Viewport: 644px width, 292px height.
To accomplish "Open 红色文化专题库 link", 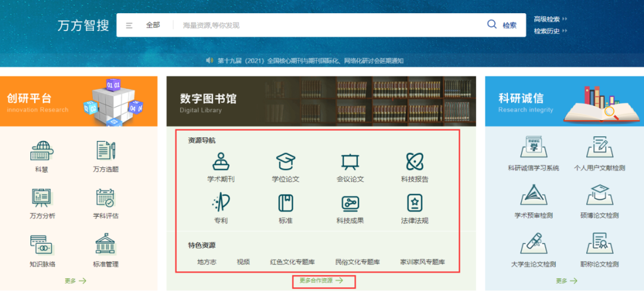I will [x=292, y=262].
